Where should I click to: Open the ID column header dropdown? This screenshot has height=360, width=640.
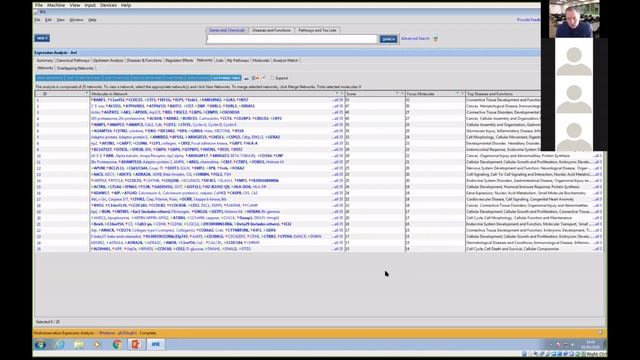pyautogui.click(x=87, y=94)
